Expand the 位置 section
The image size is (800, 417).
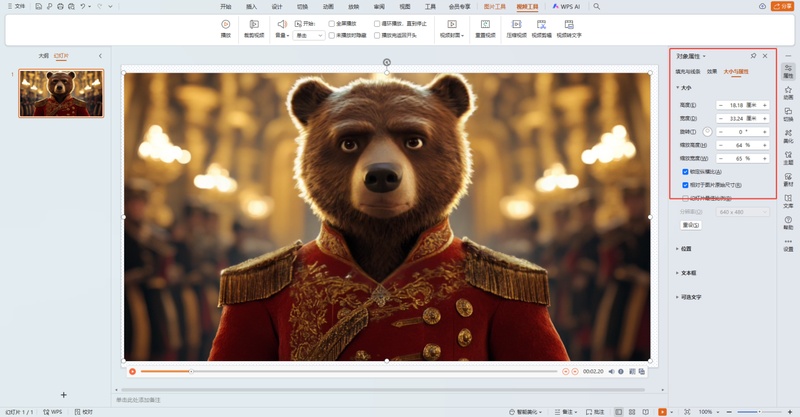tap(686, 249)
